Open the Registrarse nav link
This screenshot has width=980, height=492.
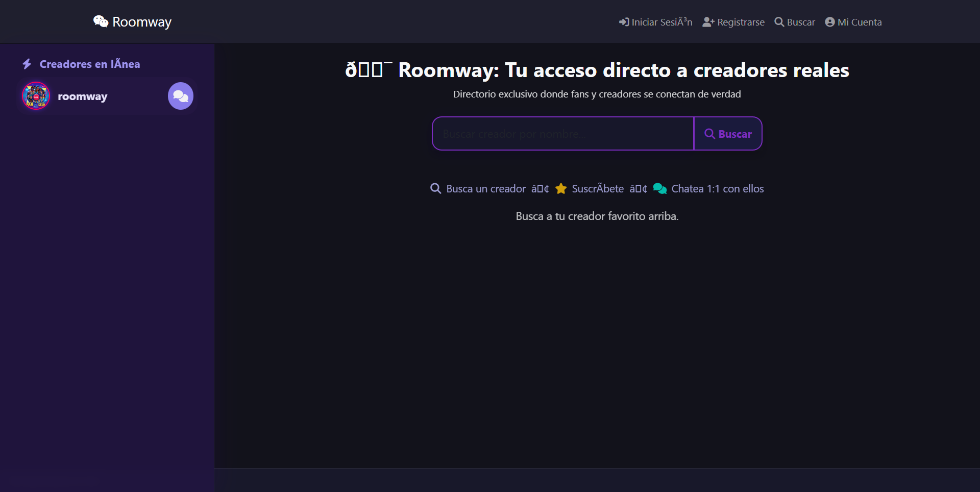[x=733, y=22]
